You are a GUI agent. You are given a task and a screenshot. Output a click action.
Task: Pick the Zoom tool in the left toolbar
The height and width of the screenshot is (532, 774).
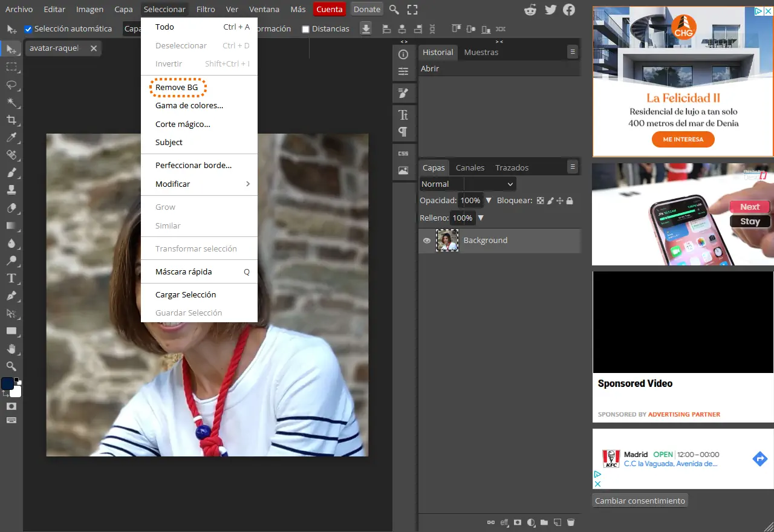click(11, 366)
